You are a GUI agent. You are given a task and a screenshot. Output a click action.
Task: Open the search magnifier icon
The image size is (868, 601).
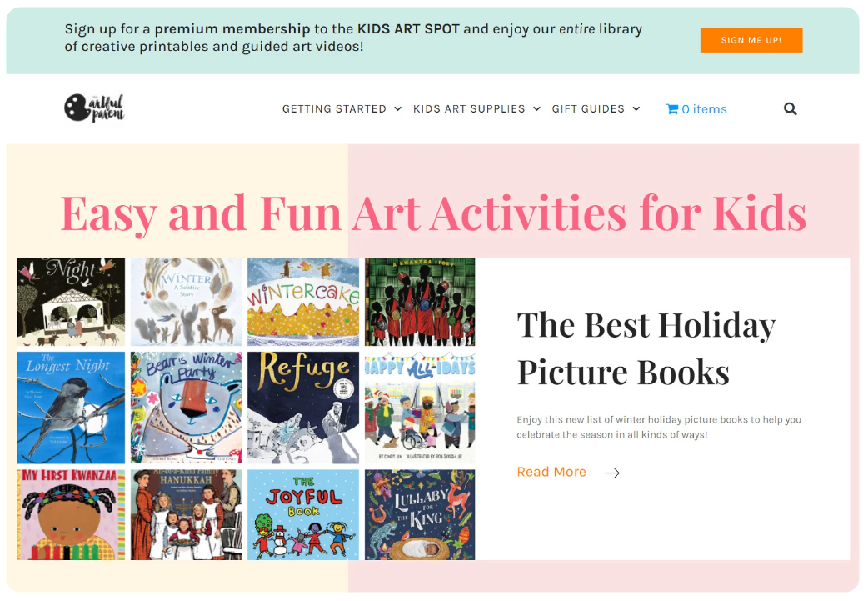click(x=790, y=109)
